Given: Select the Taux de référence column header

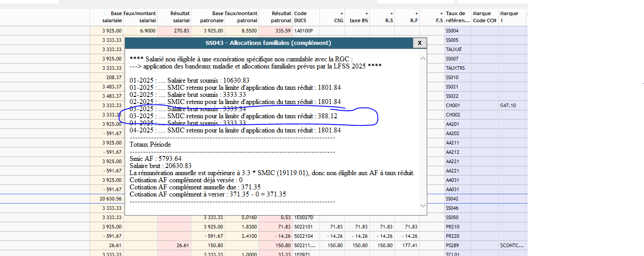Looking at the screenshot, I should [458, 17].
